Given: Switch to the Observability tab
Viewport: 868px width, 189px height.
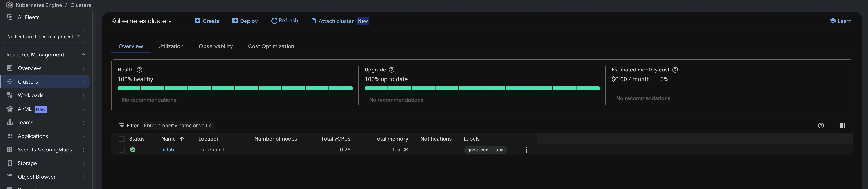Looking at the screenshot, I should [x=216, y=46].
